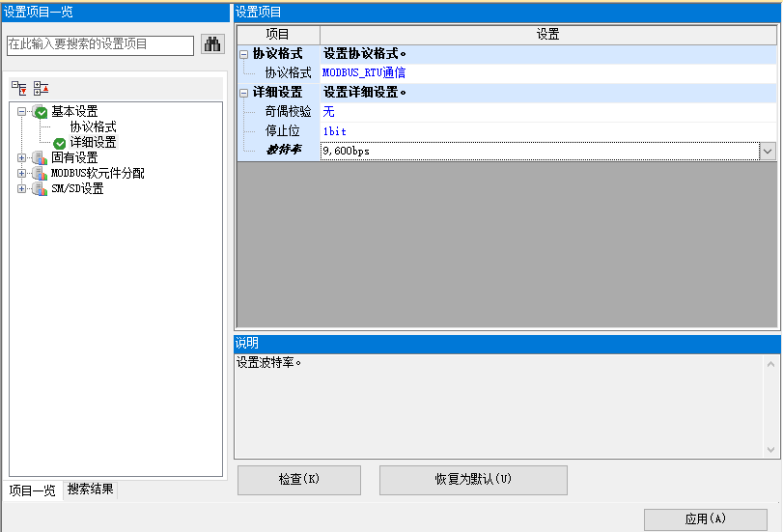Viewport: 783px width, 532px height.
Task: Click the 9,600bps combo box value
Action: click(540, 151)
